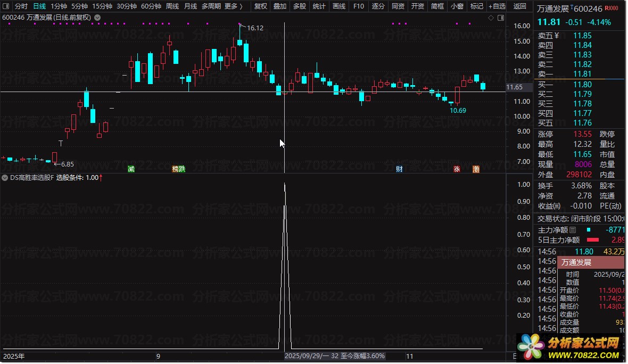Click stock name 万通发展 in quote panel

(553, 9)
